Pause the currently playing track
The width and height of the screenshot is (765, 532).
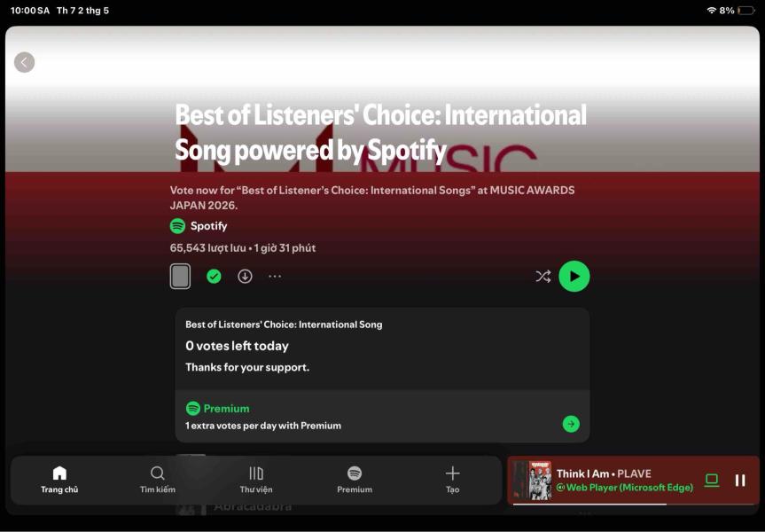click(x=740, y=481)
